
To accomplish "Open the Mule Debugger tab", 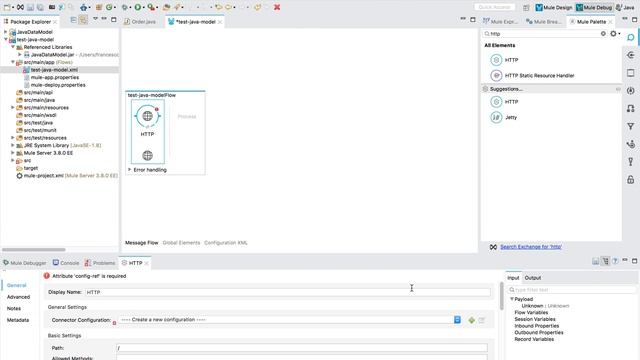I will tap(24, 263).
